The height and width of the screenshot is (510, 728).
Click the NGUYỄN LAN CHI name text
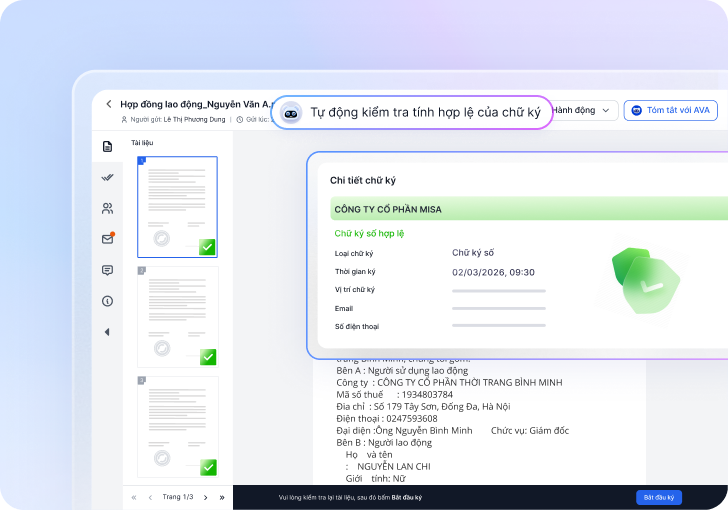click(394, 466)
